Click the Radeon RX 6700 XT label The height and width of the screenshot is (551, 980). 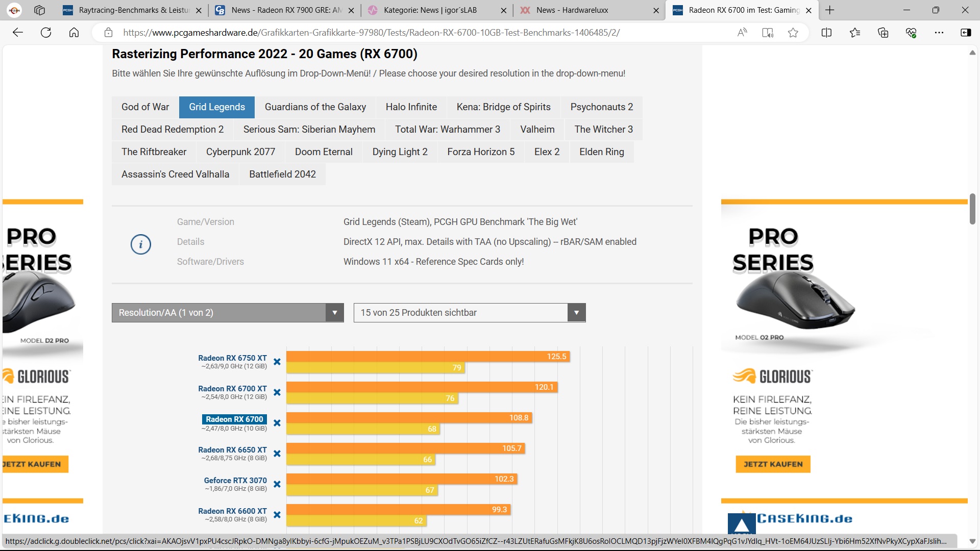(232, 389)
